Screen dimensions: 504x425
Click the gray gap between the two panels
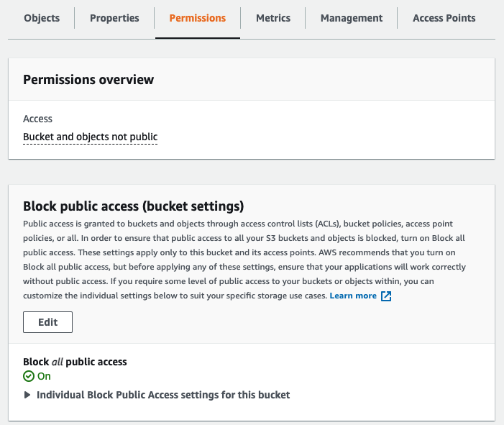click(252, 171)
